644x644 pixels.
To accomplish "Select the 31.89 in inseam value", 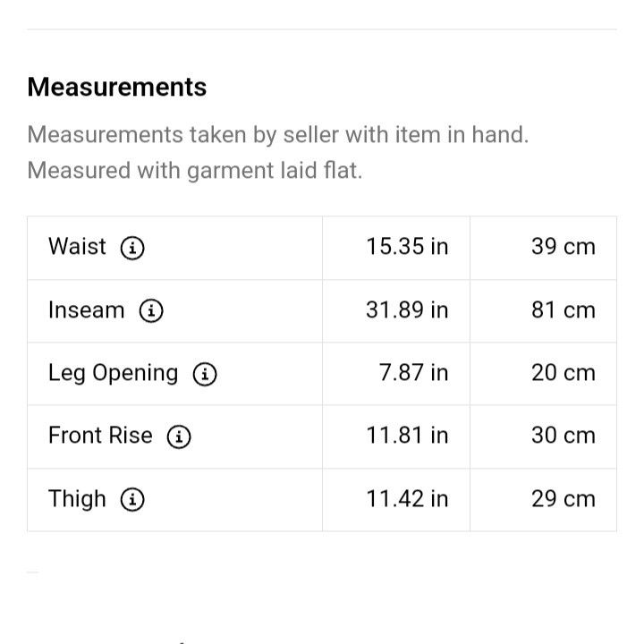I will tap(407, 310).
